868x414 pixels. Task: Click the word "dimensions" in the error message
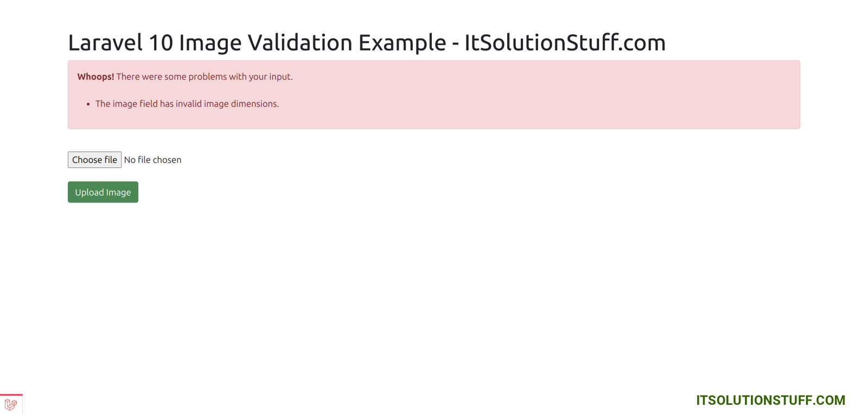click(254, 104)
